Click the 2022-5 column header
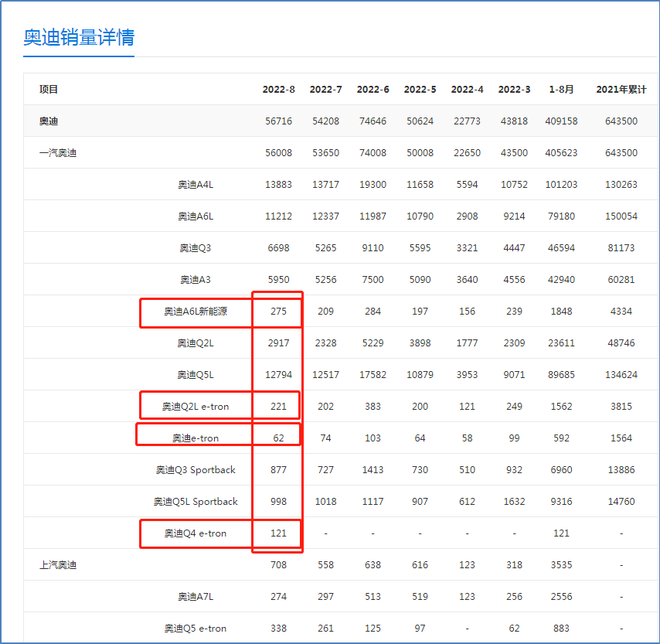Screen dimensions: 660x644 pos(420,89)
